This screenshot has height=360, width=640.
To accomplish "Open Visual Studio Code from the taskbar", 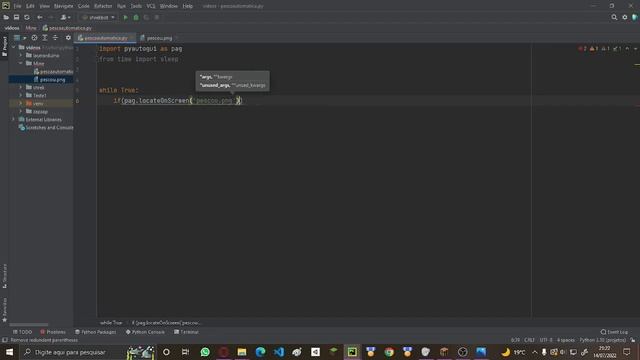I will 279,352.
